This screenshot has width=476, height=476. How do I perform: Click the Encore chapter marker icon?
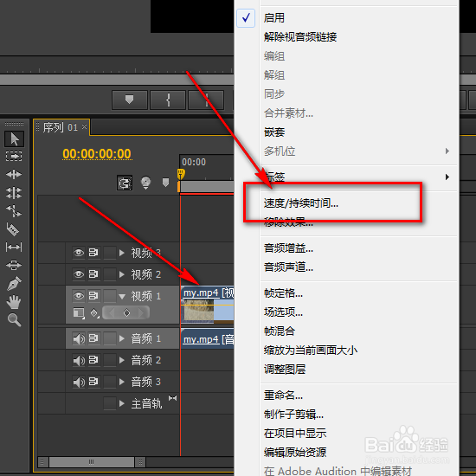(x=145, y=183)
